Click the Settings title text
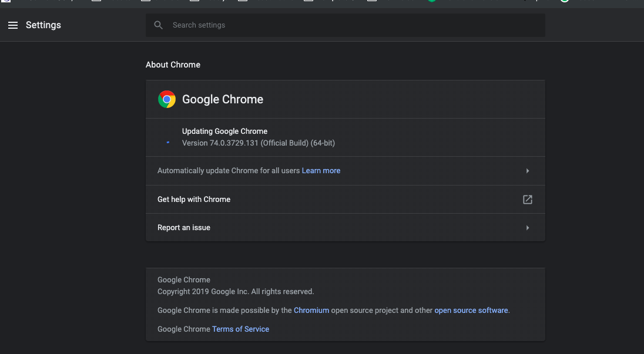 (43, 25)
